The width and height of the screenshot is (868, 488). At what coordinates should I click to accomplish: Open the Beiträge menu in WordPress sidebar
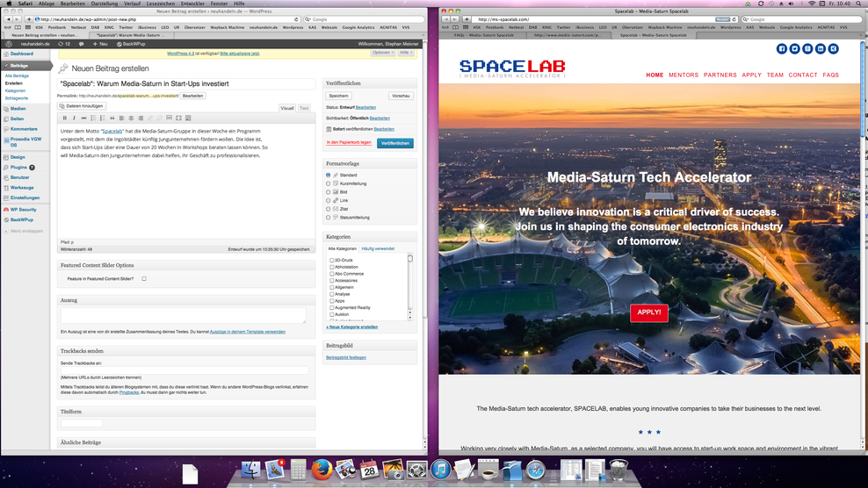tap(26, 65)
